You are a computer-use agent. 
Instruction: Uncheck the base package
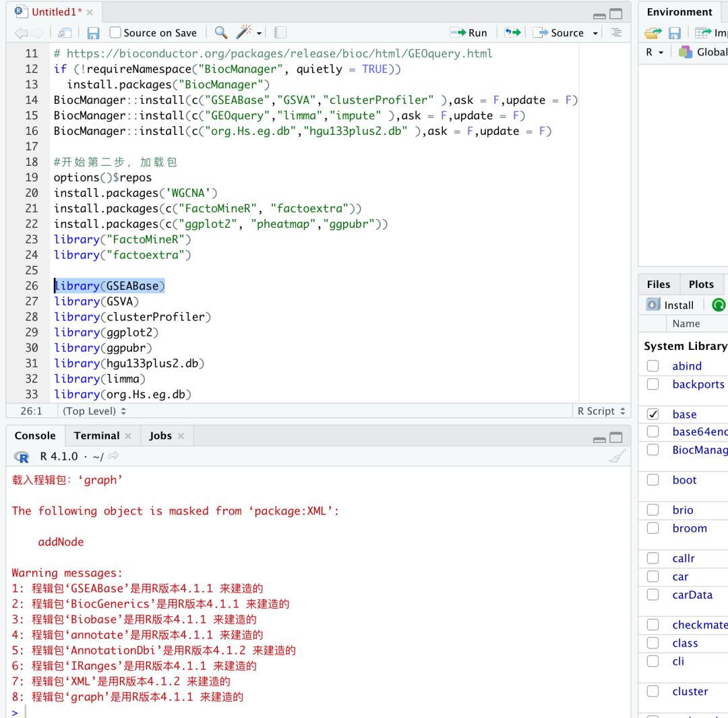[653, 414]
